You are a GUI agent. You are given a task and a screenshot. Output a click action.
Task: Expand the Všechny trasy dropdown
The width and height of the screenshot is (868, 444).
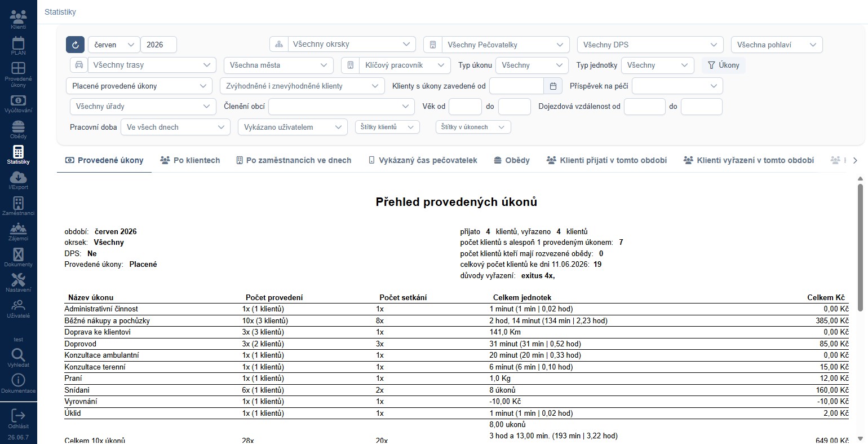click(152, 65)
